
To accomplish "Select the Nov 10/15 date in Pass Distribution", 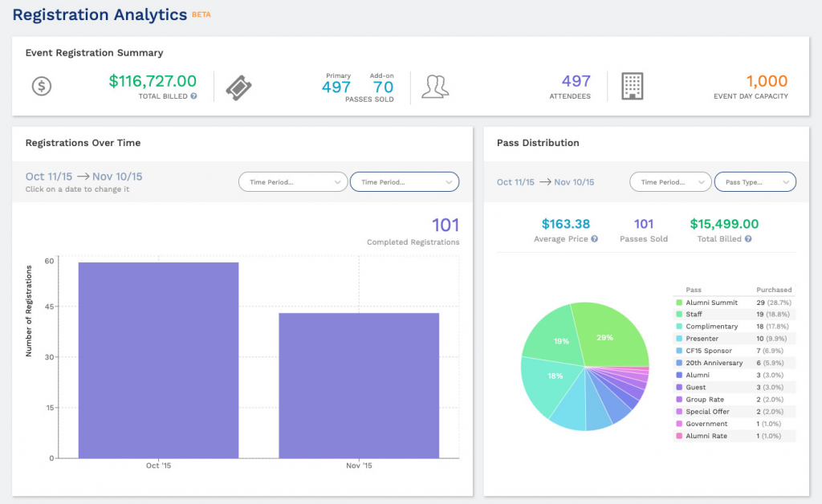I will click(x=574, y=182).
